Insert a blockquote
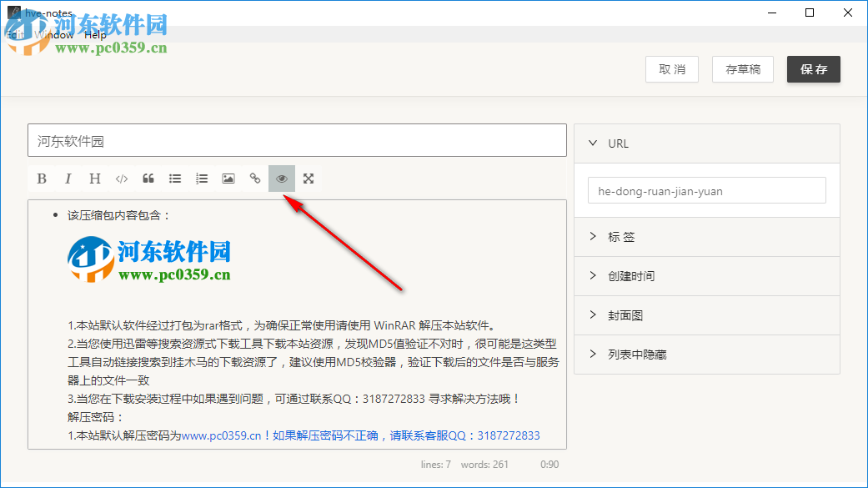The image size is (868, 488). (x=148, y=179)
